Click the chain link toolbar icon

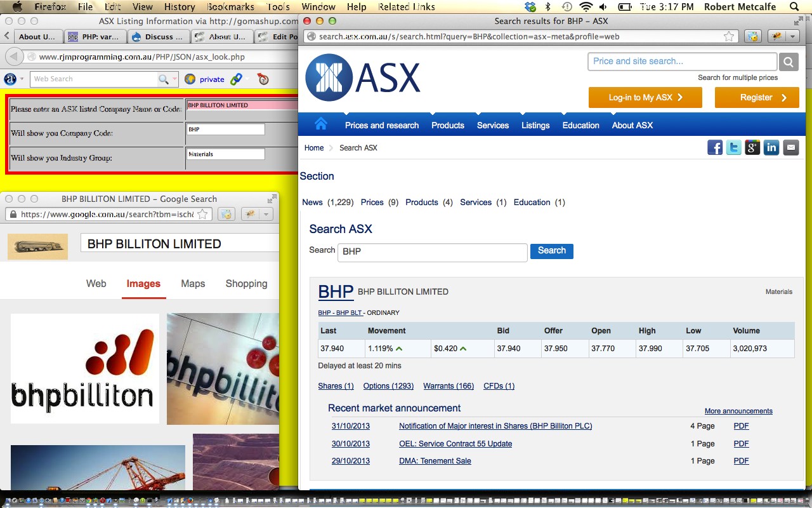236,79
